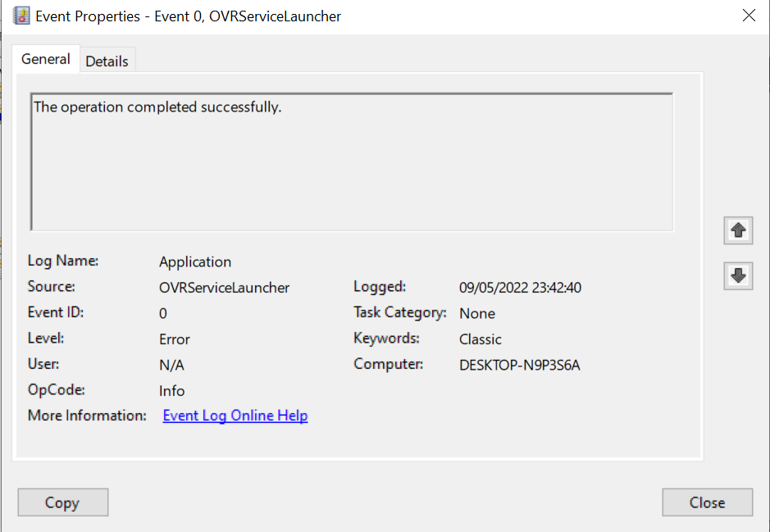Click the 'Source:' label
The image size is (770, 532).
(51, 287)
